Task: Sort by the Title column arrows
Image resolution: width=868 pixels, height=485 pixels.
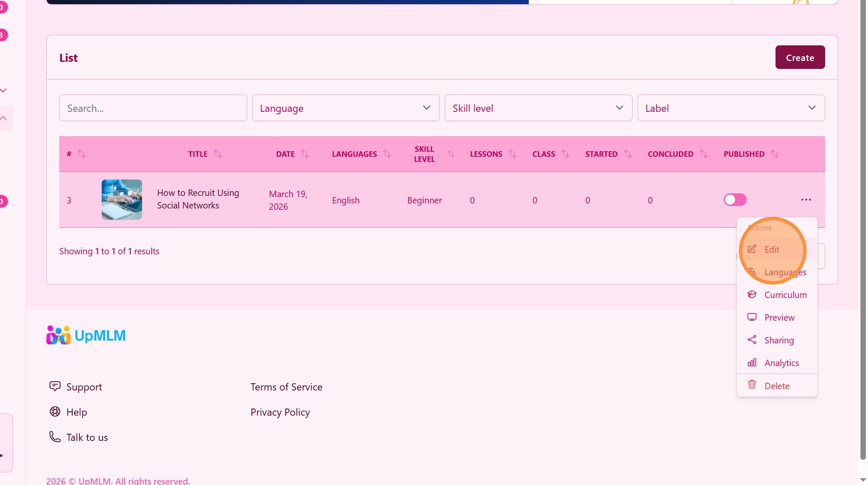Action: pos(218,154)
